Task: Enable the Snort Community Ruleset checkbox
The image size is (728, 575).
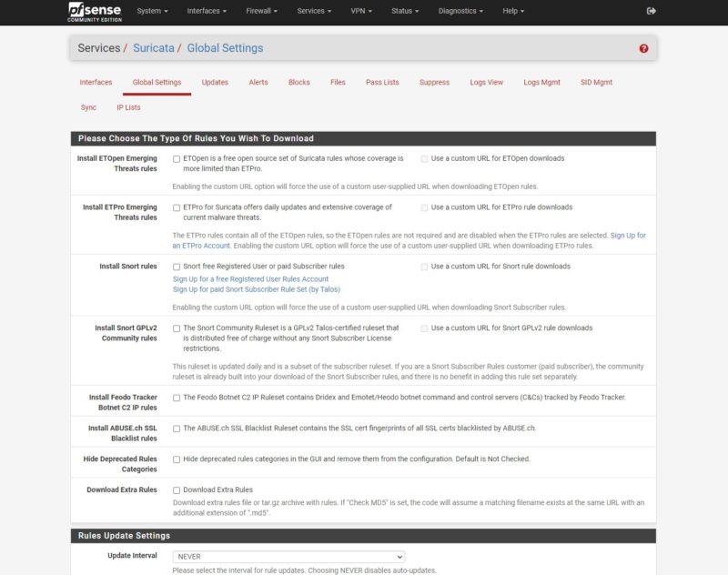Action: click(177, 328)
